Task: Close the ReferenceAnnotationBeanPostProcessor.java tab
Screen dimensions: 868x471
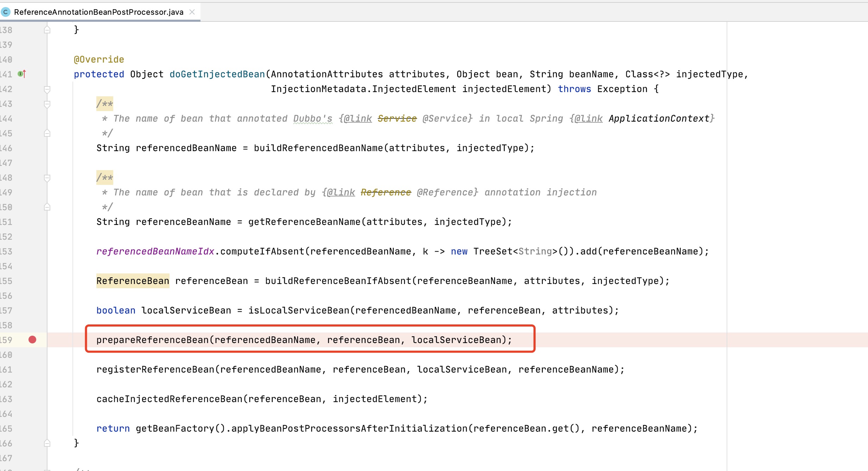Action: click(192, 12)
